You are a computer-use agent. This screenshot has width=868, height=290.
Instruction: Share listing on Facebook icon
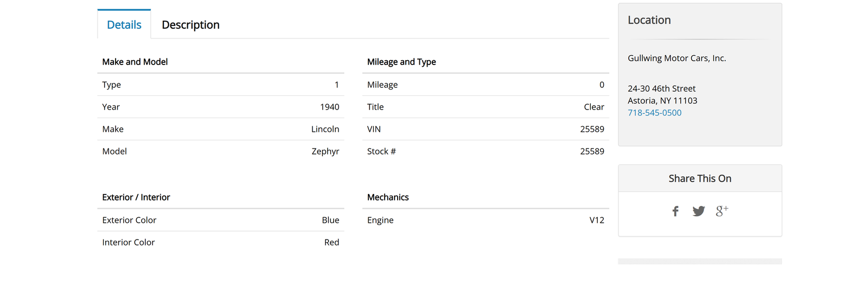coord(675,211)
